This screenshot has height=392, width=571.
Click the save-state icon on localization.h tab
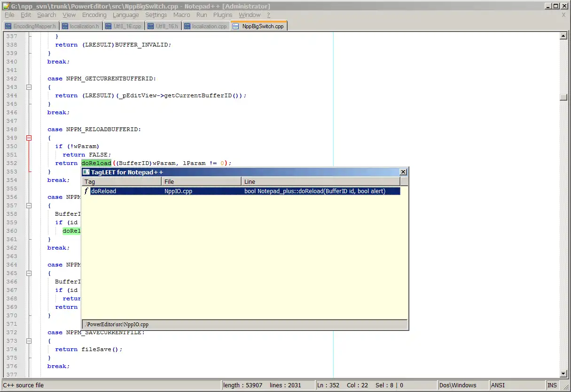point(65,26)
